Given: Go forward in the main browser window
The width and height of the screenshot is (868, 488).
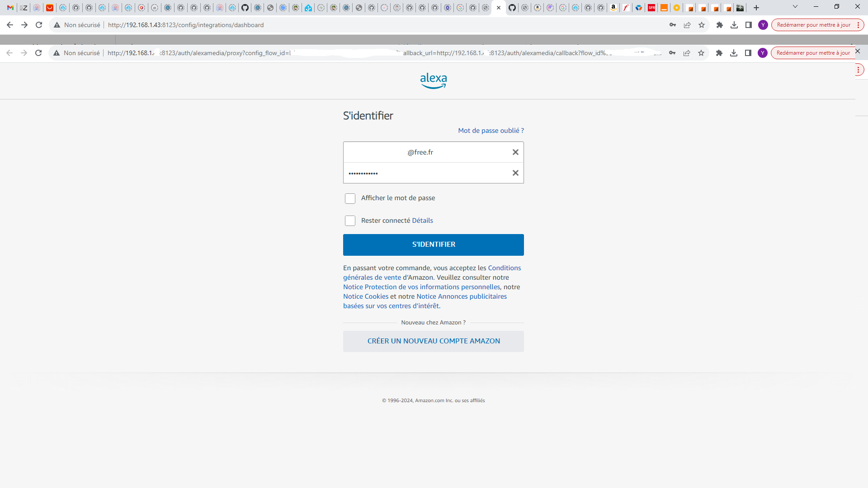Looking at the screenshot, I should [24, 25].
